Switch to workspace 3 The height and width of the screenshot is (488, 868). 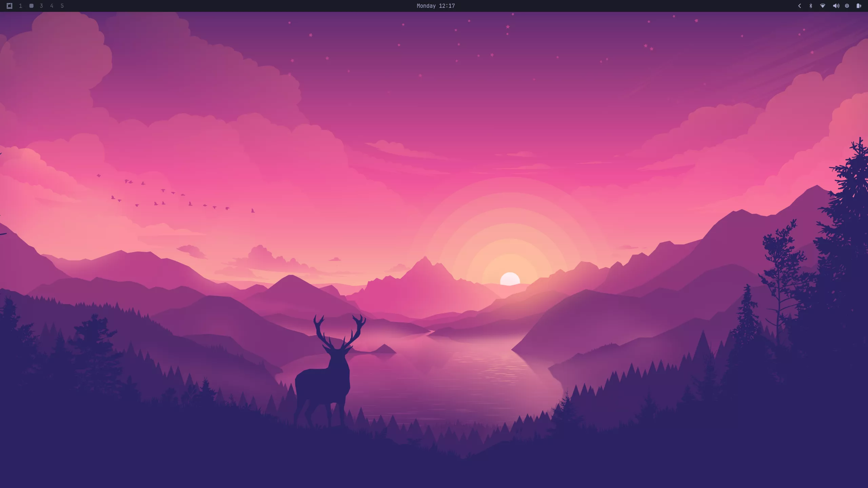pos(41,6)
